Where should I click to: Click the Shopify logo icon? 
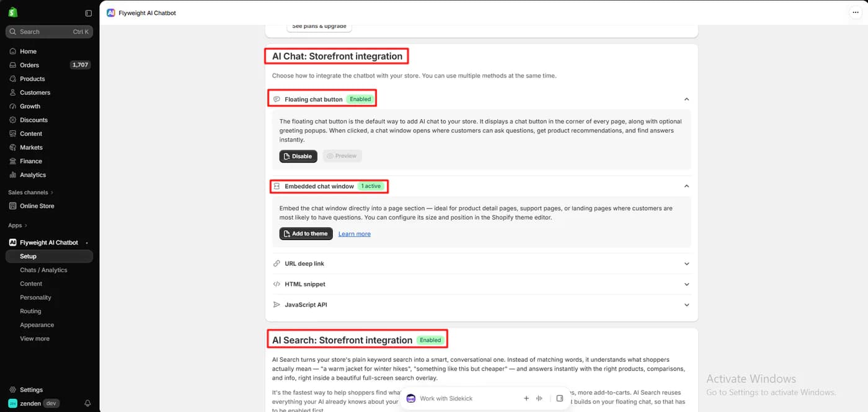coord(13,12)
